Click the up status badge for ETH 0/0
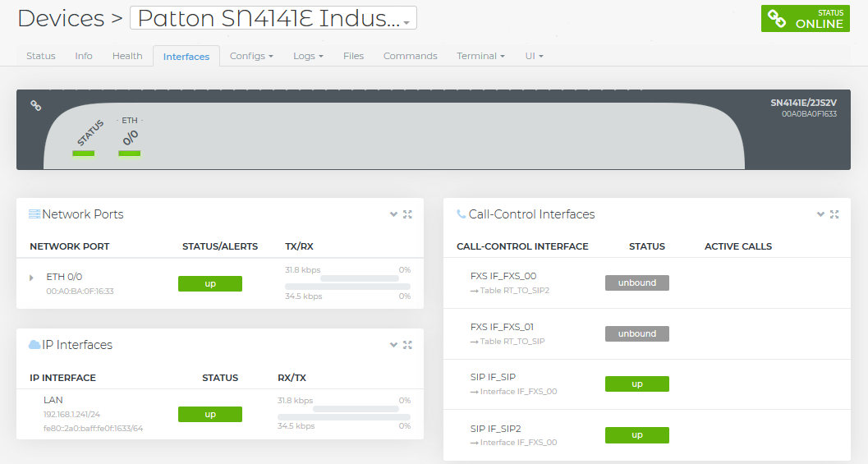 (209, 283)
